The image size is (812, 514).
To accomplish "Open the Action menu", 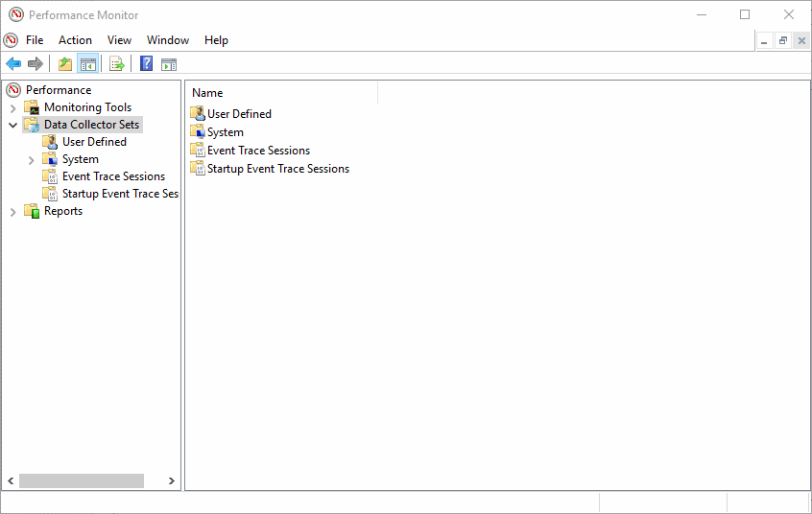I will point(75,40).
